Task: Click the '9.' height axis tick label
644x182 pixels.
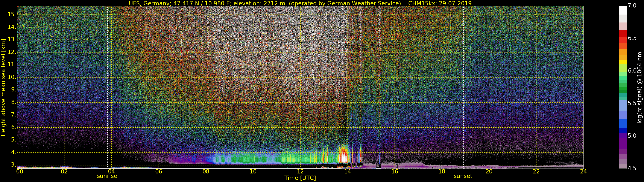Action: [13, 90]
